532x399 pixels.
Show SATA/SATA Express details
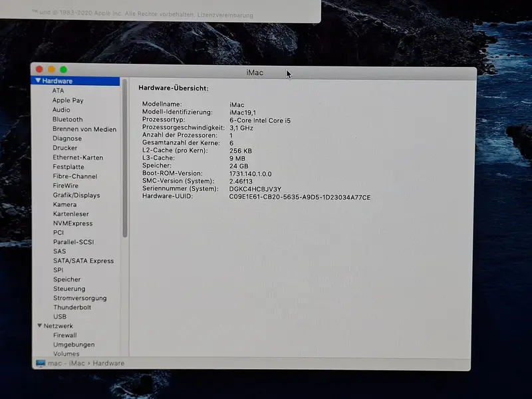pyautogui.click(x=84, y=261)
